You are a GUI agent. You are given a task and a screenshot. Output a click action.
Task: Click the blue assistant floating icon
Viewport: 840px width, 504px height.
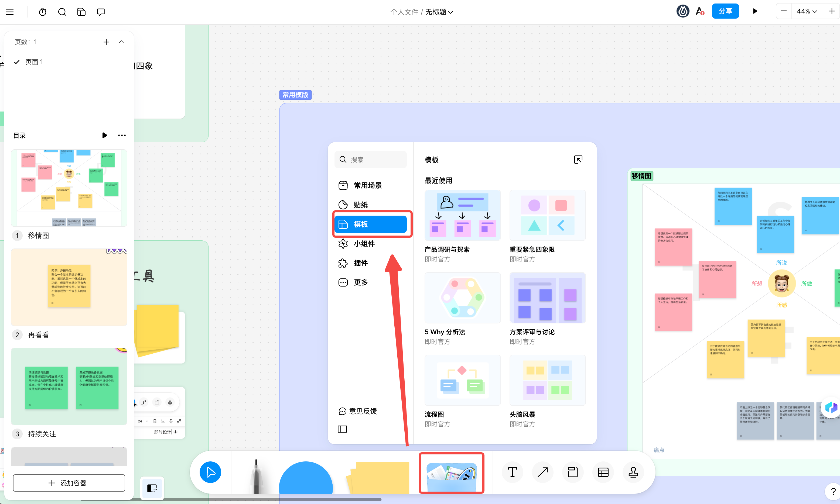pos(831,407)
